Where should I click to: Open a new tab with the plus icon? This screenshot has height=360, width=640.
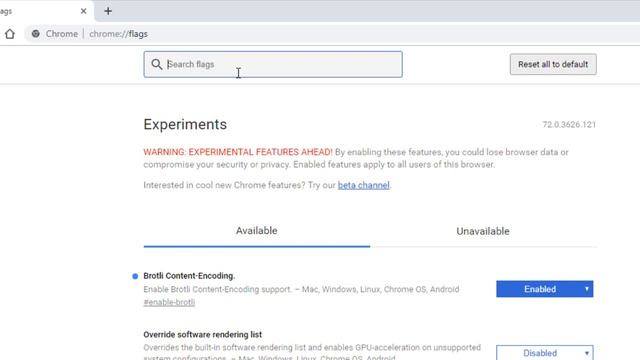tap(108, 11)
